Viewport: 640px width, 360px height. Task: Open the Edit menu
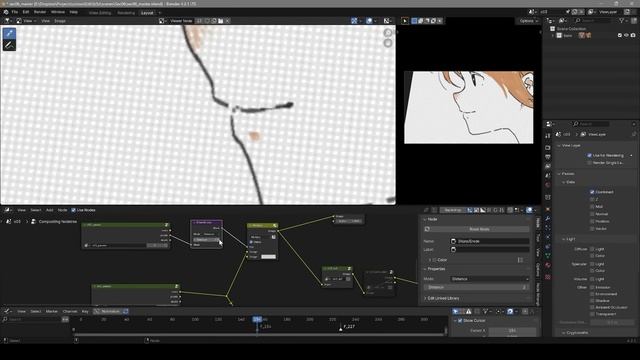click(26, 12)
